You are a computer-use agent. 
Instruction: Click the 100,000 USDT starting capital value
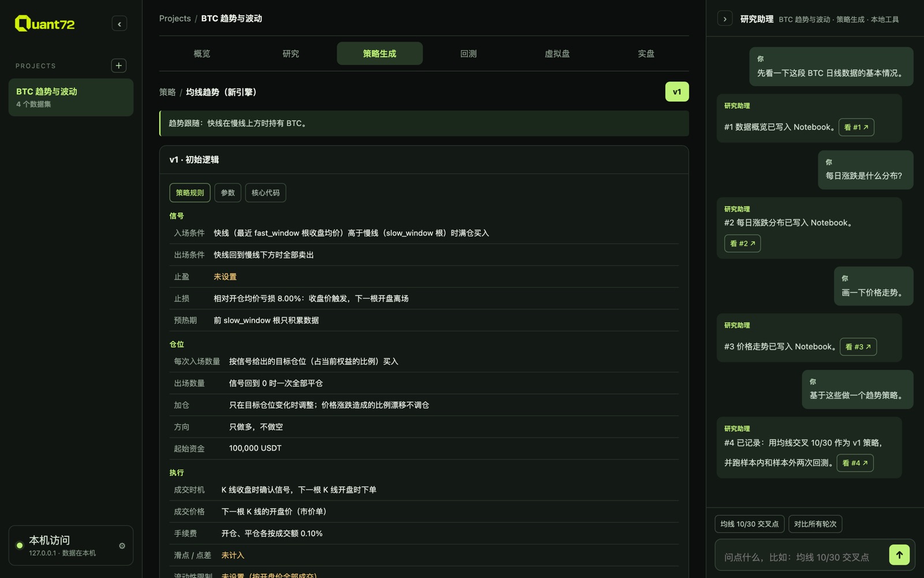(x=255, y=449)
